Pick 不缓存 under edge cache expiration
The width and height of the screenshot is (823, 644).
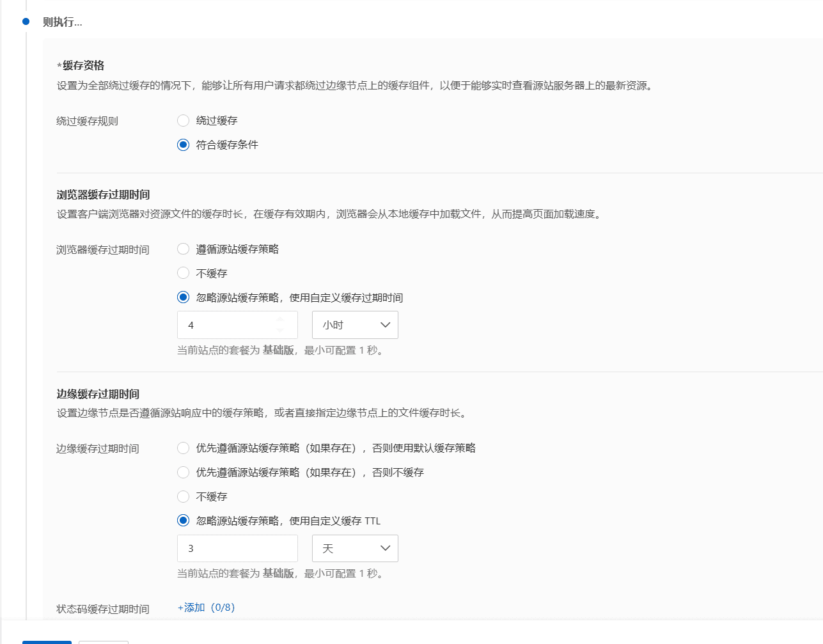pyautogui.click(x=184, y=496)
